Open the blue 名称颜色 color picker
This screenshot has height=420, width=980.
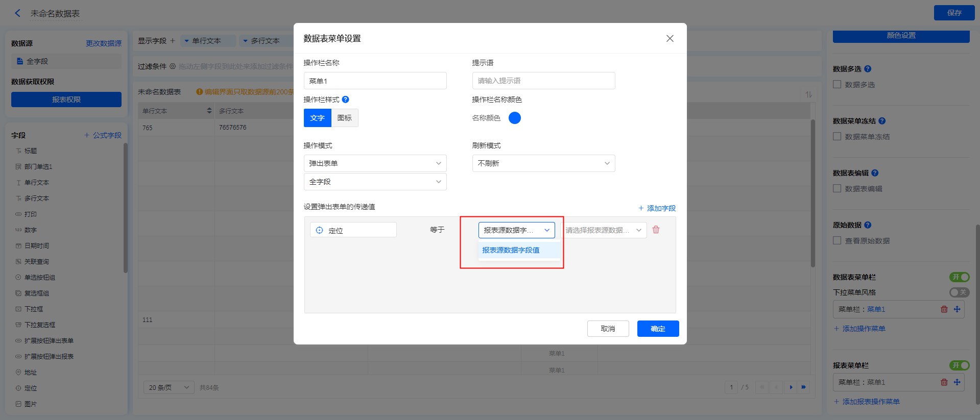[x=515, y=118]
